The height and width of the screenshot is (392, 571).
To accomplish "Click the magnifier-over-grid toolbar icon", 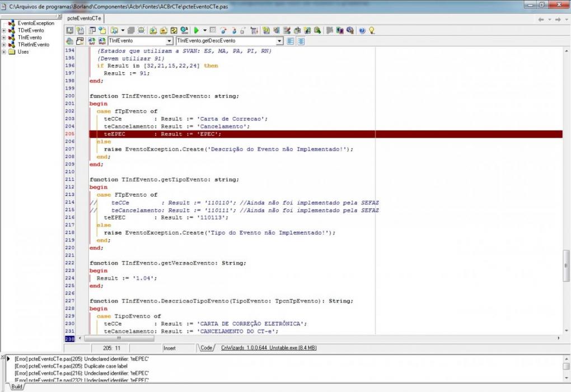I will (x=317, y=31).
